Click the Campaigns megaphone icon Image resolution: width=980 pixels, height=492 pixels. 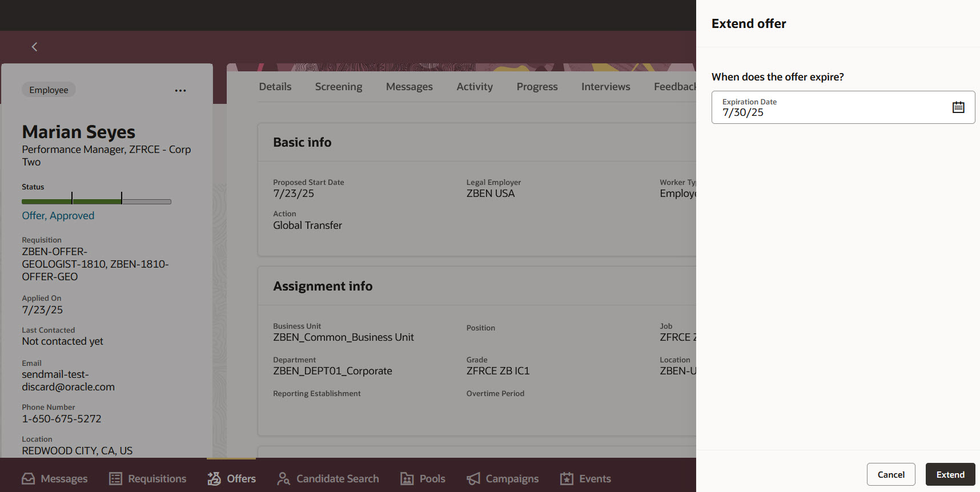473,479
